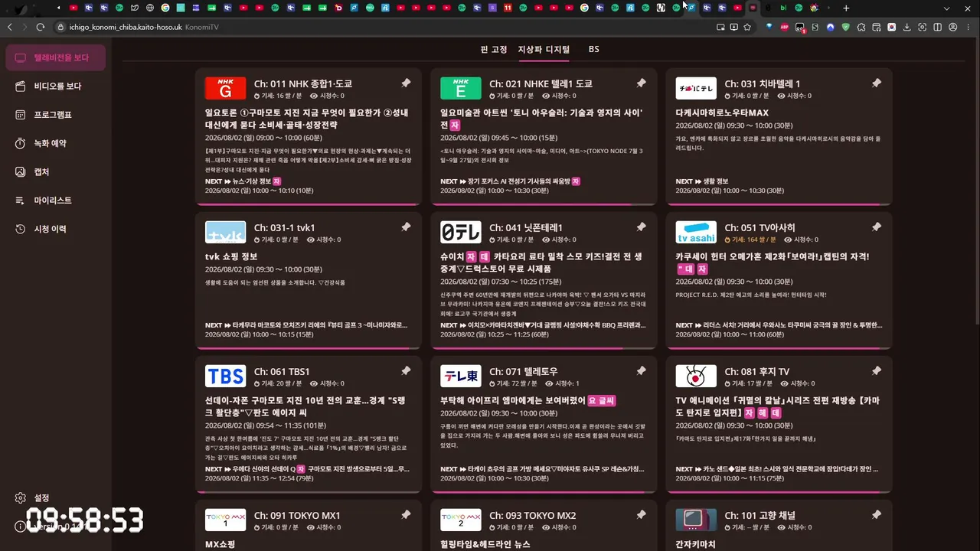This screenshot has width=980, height=551.
Task: Open Ch: 081 후지 TV title
Action: (757, 371)
